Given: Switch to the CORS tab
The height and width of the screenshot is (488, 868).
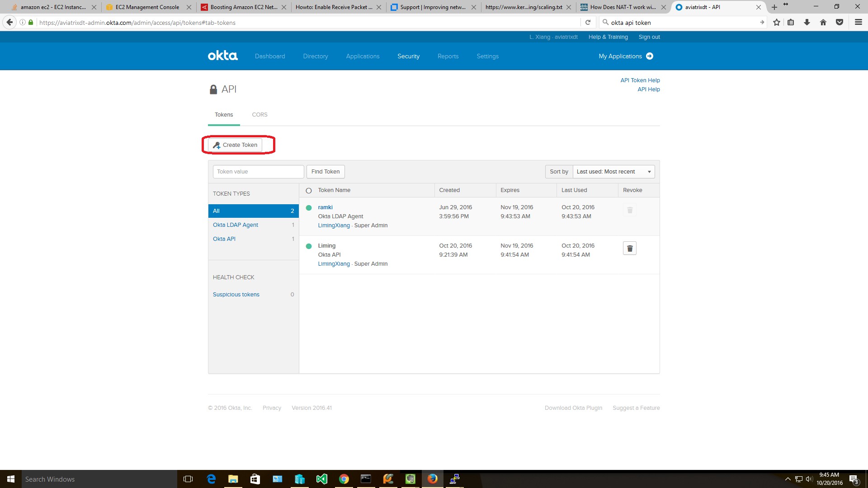Looking at the screenshot, I should point(259,114).
